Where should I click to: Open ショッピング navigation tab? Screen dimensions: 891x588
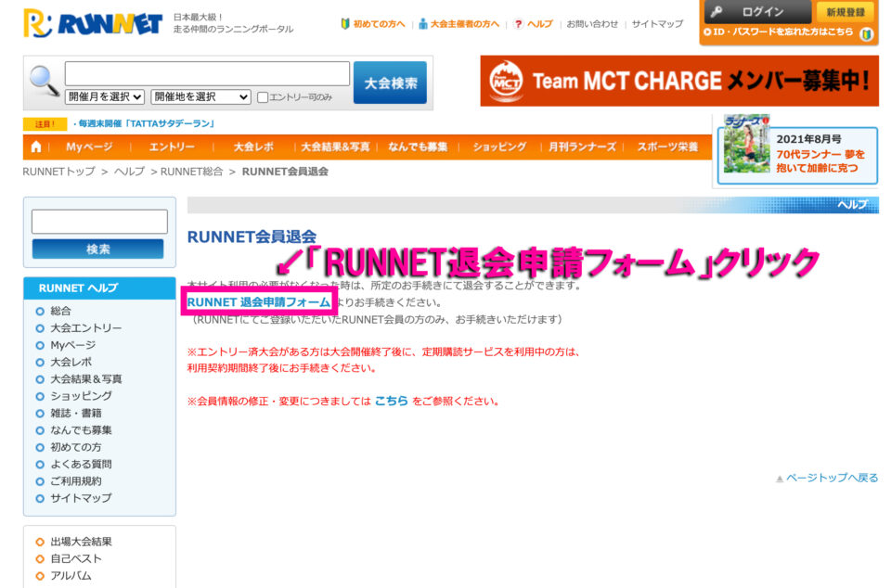[499, 147]
